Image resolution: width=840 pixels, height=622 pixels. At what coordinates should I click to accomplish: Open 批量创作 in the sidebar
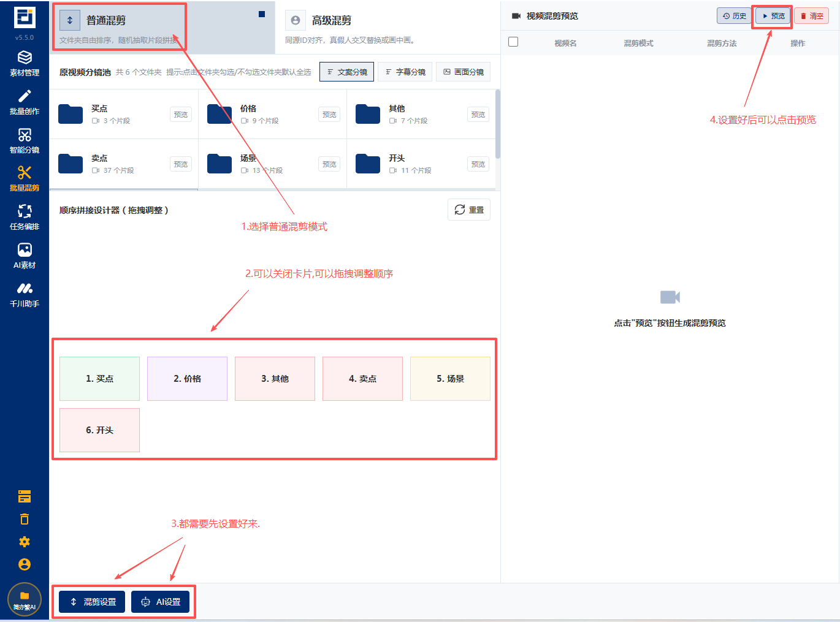coord(25,102)
